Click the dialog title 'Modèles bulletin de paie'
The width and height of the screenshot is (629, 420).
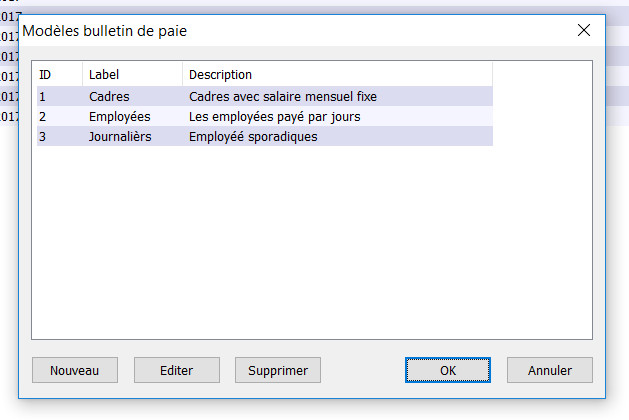click(x=105, y=31)
